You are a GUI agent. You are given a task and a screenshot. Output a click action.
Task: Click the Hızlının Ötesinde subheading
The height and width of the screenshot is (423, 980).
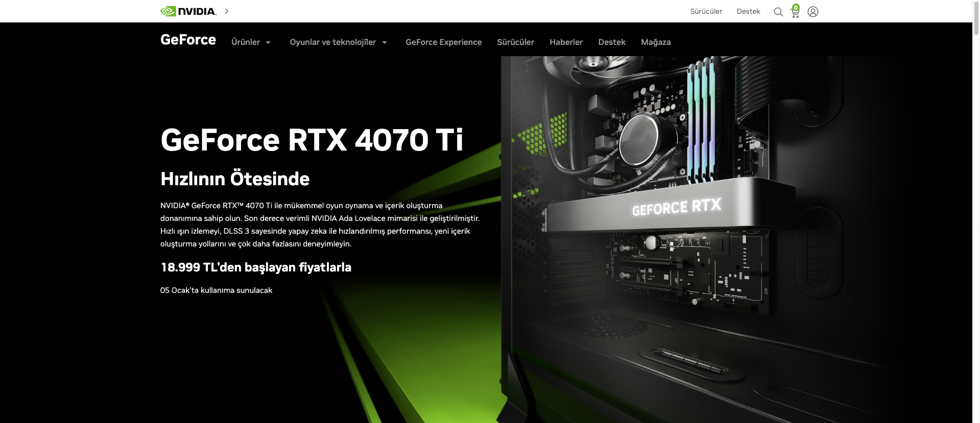pyautogui.click(x=235, y=179)
